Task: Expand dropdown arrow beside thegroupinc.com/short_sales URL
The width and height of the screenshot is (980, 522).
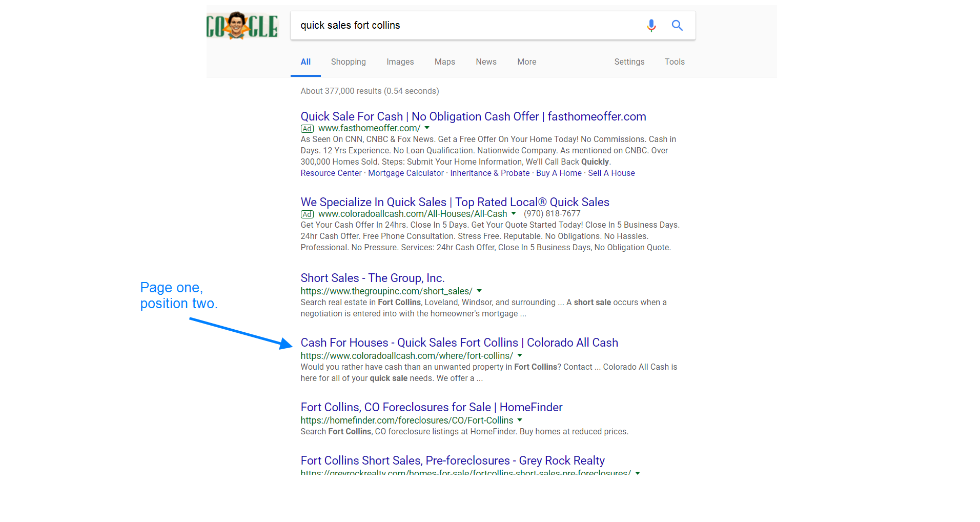Action: pyautogui.click(x=479, y=291)
